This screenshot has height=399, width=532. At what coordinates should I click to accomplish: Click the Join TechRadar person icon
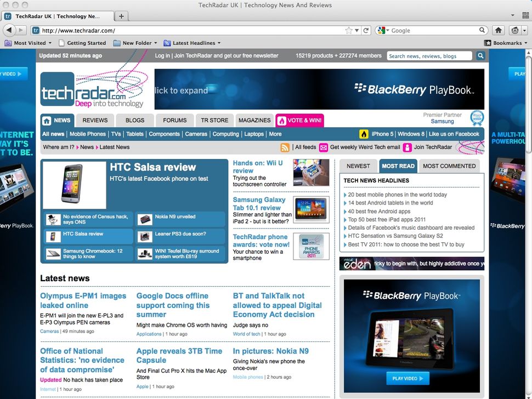coord(407,147)
